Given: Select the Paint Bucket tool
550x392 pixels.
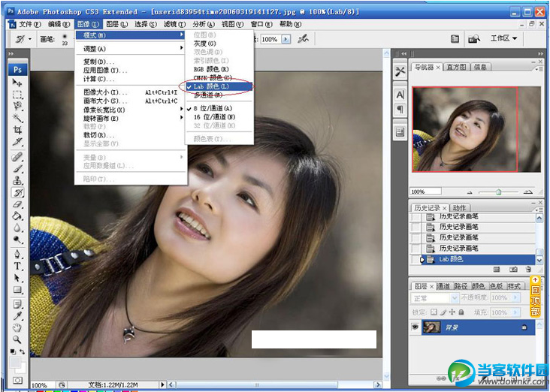Looking at the screenshot, I should pos(17,216).
